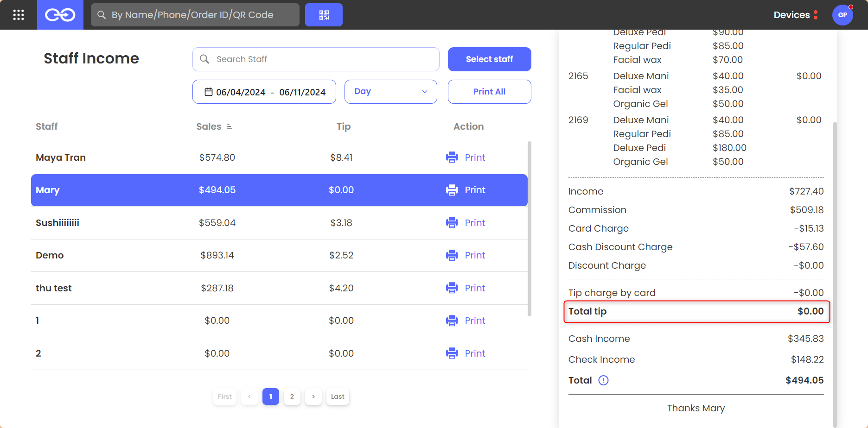Go to pagination page 2
Image resolution: width=868 pixels, height=428 pixels.
coord(292,397)
